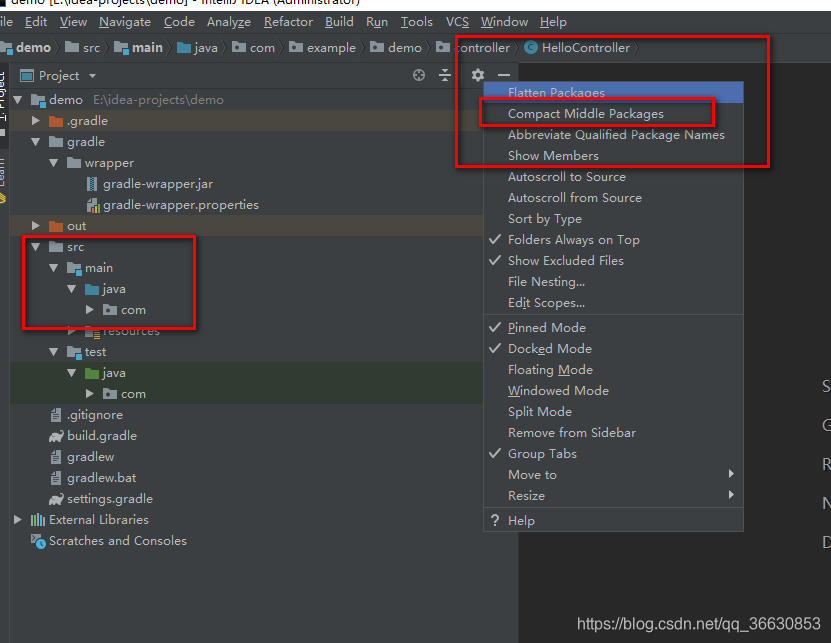Expand the .gradle folder node
Image resolution: width=831 pixels, height=643 pixels.
click(36, 121)
